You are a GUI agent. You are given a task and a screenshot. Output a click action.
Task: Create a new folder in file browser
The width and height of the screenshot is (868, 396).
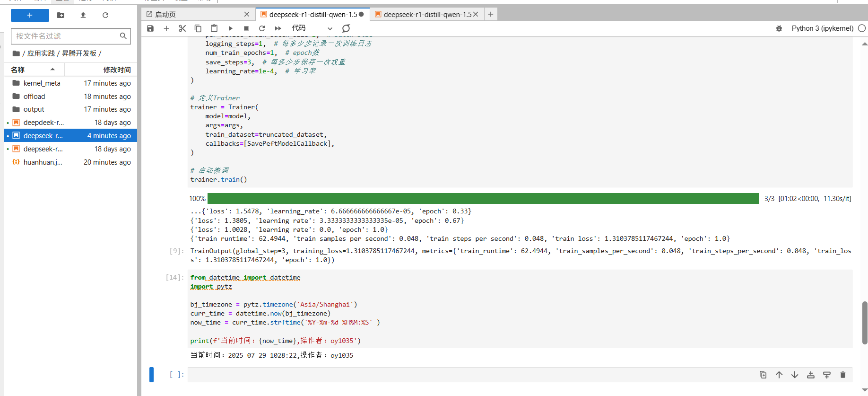pos(61,15)
